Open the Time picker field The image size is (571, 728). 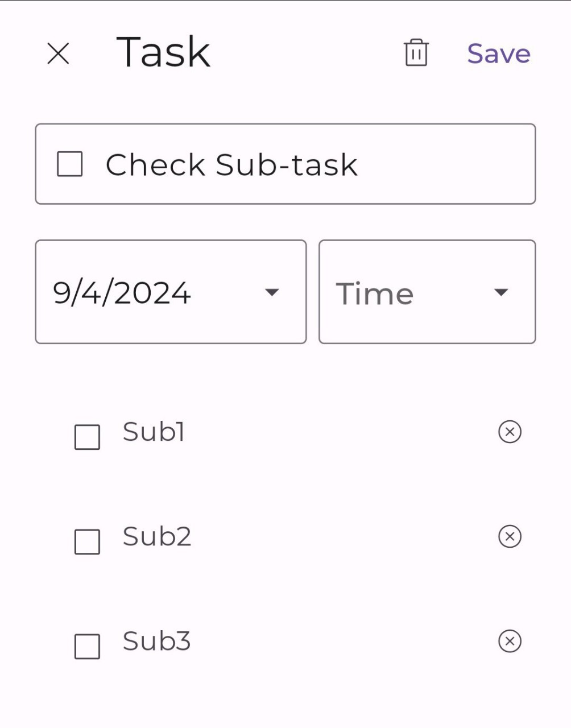375,293
